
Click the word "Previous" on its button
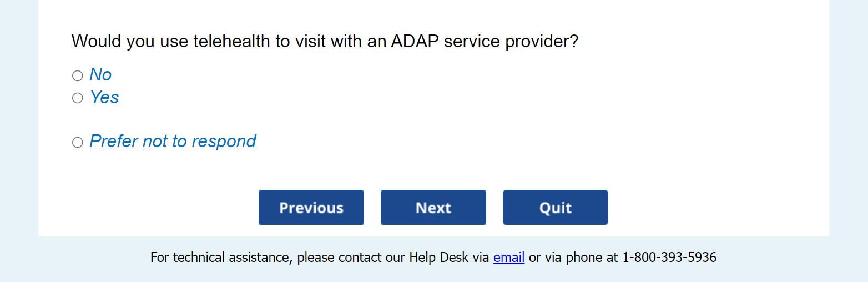coord(311,208)
